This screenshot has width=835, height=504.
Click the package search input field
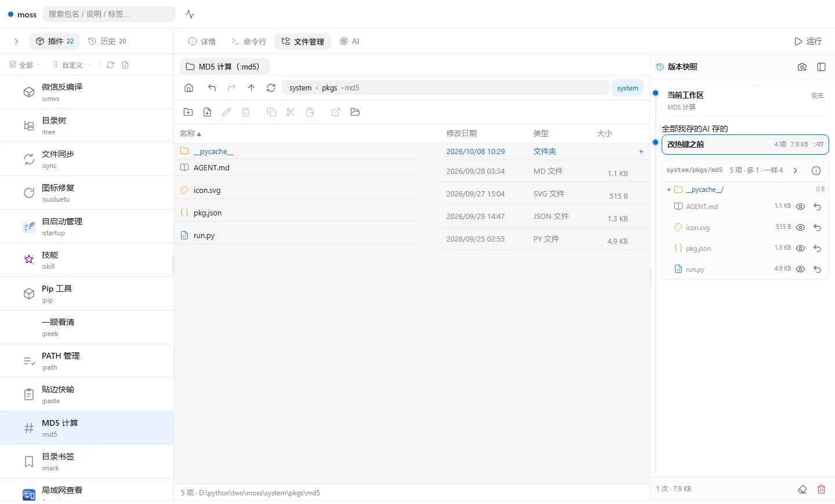[x=109, y=14]
